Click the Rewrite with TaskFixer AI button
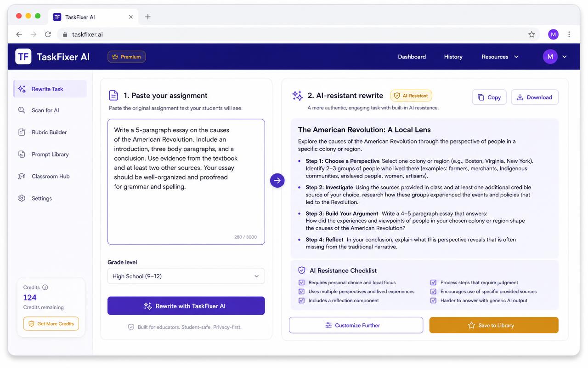The width and height of the screenshot is (588, 368). click(x=186, y=306)
